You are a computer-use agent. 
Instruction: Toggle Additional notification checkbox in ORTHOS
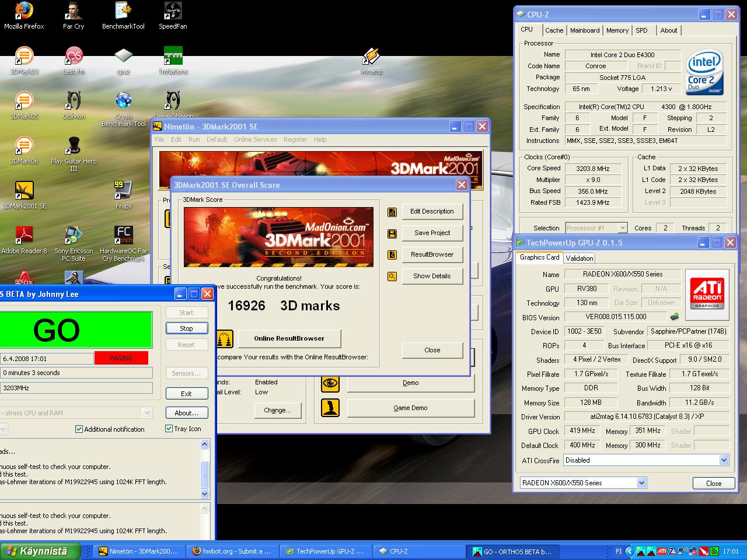tap(79, 429)
